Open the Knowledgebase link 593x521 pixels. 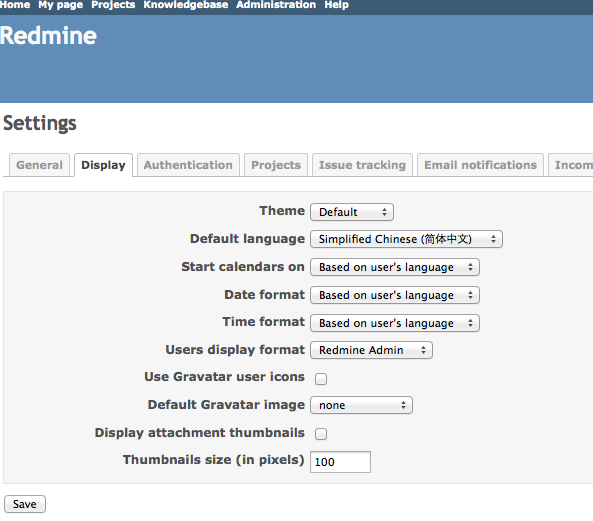tap(186, 5)
